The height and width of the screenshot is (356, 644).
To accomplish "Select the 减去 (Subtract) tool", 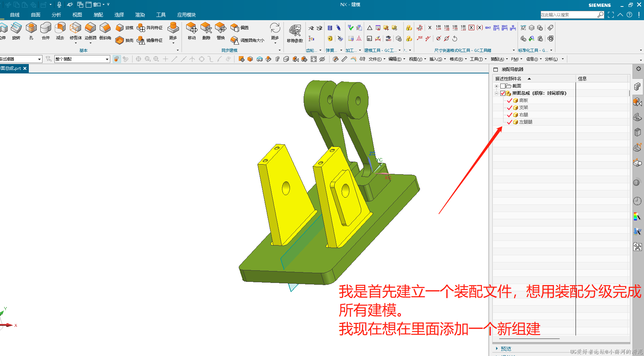I will click(60, 31).
